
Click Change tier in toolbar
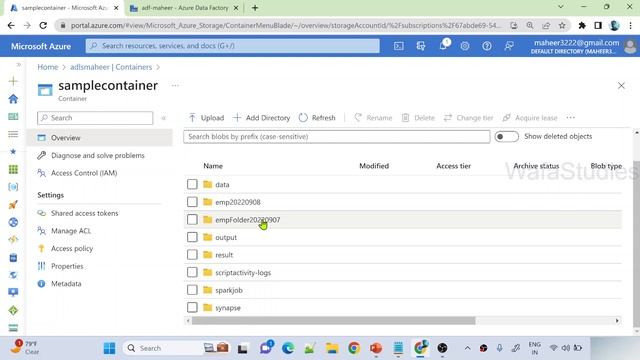[469, 118]
